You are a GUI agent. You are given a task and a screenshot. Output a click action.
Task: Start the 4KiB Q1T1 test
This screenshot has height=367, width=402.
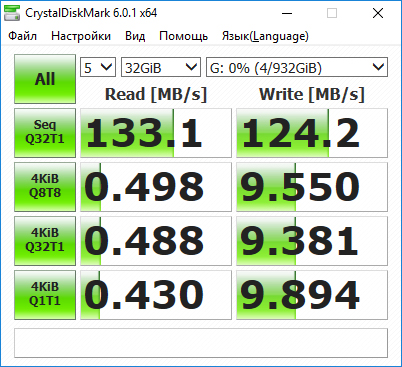[45, 295]
